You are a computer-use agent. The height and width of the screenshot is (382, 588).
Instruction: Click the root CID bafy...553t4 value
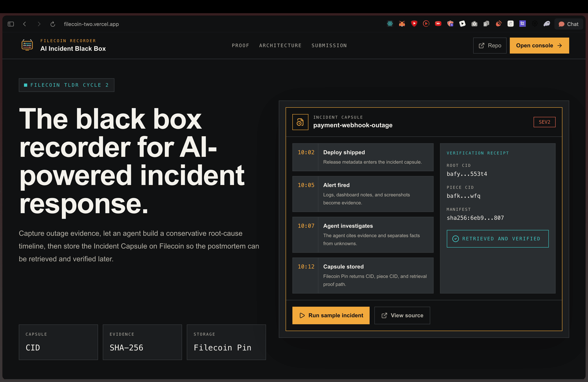click(467, 174)
